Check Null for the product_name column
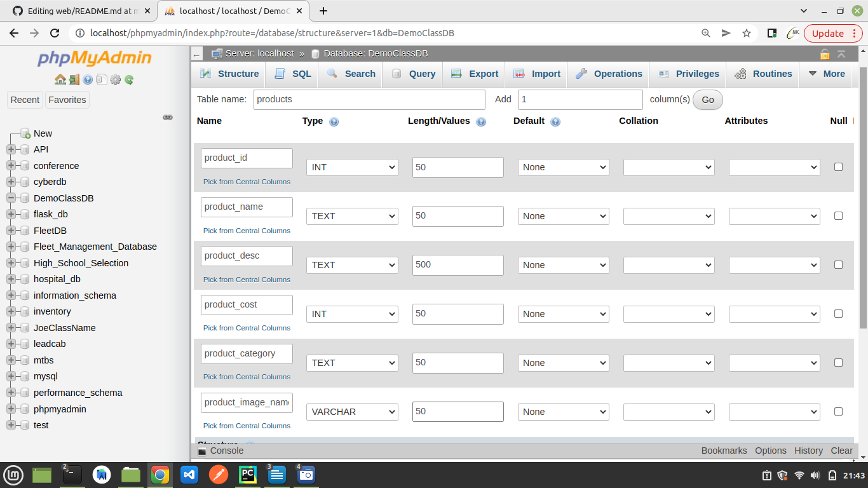The width and height of the screenshot is (868, 488). point(838,215)
